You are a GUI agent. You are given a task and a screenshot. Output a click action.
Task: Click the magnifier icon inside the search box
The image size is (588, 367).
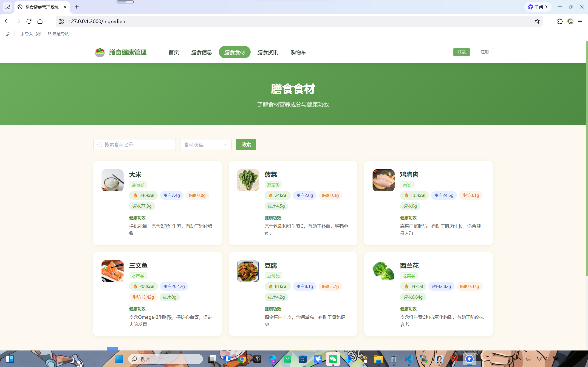99,145
